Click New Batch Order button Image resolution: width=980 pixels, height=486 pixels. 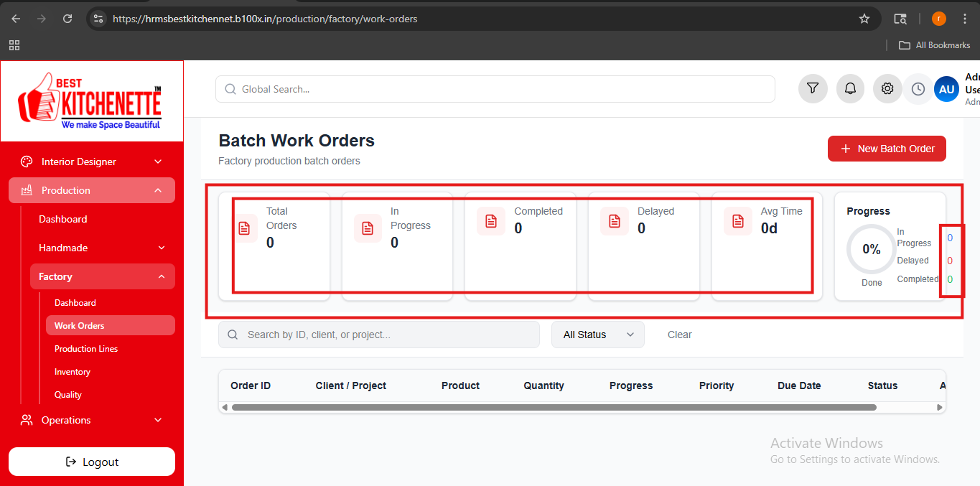pyautogui.click(x=887, y=149)
